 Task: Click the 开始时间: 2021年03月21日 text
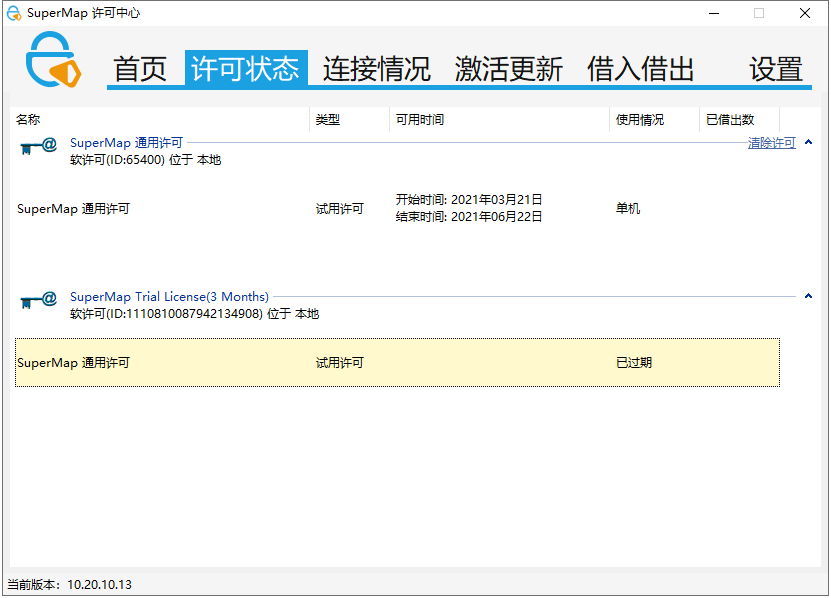pyautogui.click(x=469, y=199)
